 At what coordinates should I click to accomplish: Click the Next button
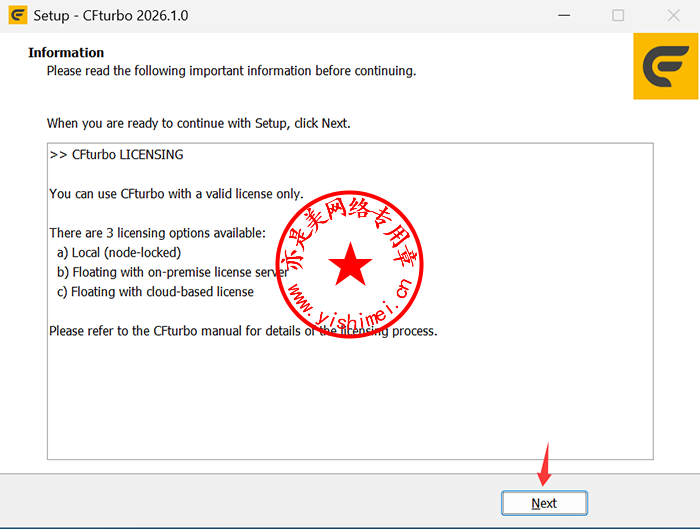tap(544, 503)
